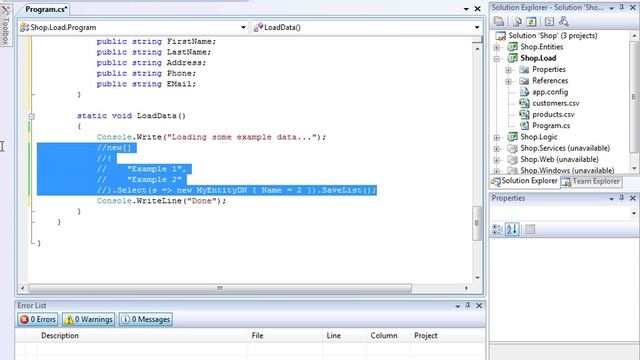Click the 'static void LoadData()' declaration

131,116
